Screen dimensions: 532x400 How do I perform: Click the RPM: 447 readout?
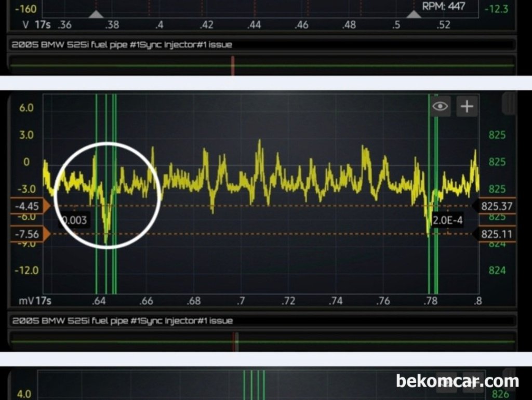click(x=443, y=6)
